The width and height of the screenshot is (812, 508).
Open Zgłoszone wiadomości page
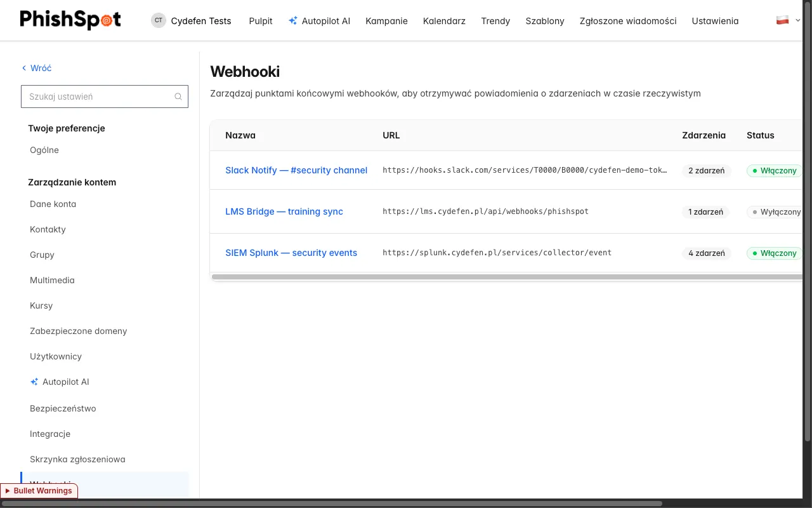628,21
